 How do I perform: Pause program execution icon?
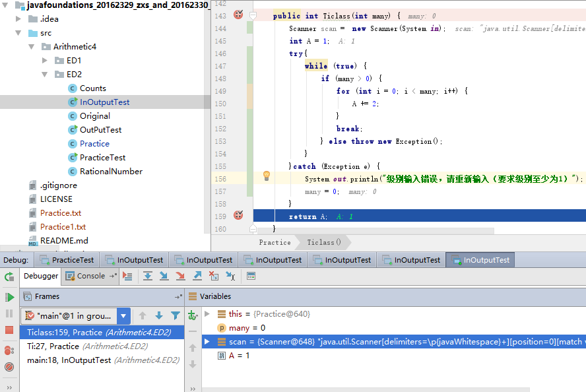pos(9,313)
